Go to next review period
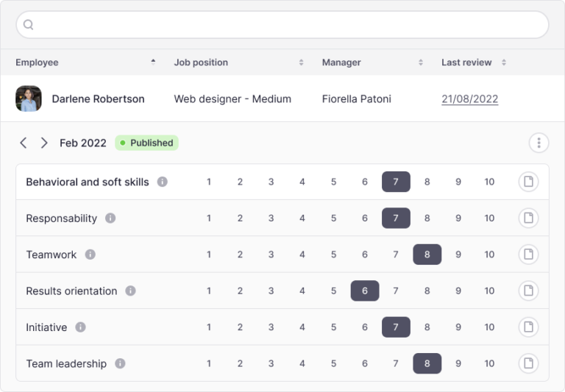The image size is (565, 392). click(44, 143)
